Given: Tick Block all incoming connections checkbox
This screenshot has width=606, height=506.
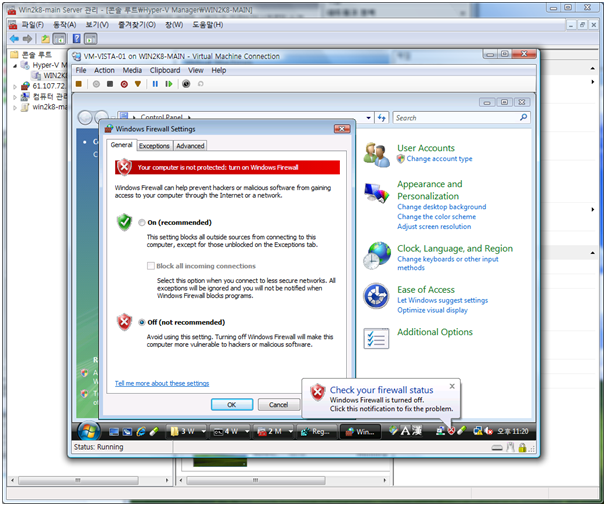Looking at the screenshot, I should [151, 266].
